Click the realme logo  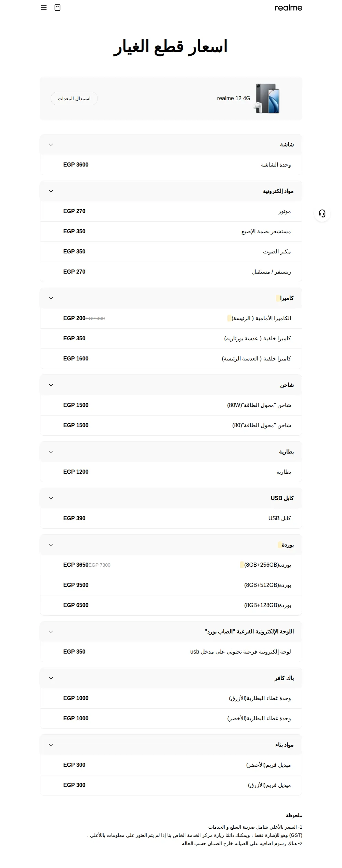(x=288, y=8)
